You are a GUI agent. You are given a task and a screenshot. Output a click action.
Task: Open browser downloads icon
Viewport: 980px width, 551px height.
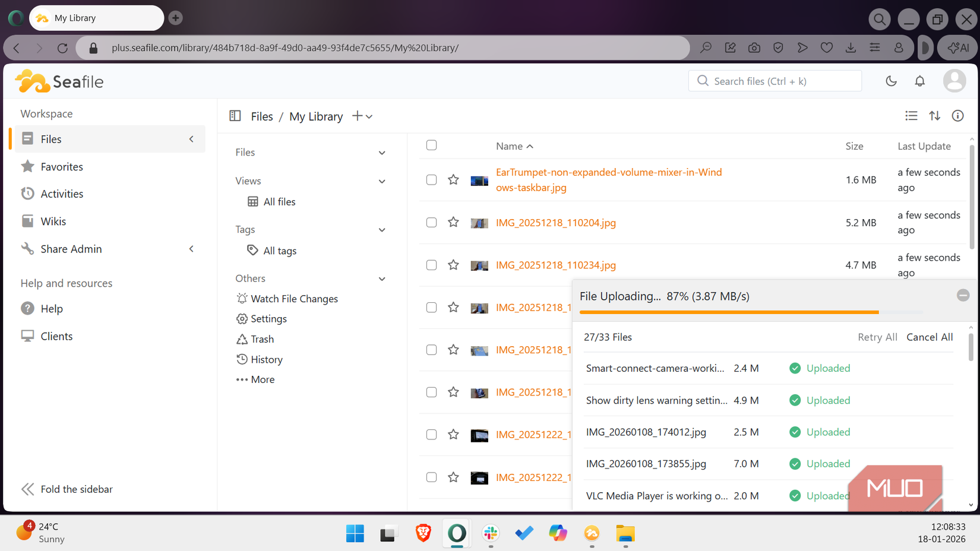[851, 48]
